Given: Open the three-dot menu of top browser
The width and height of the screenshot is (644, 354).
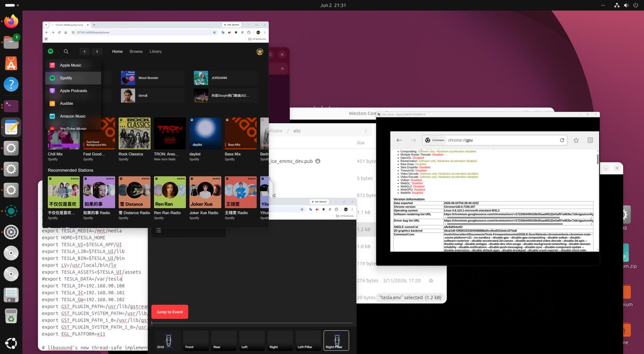Looking at the screenshot, I should (x=265, y=32).
